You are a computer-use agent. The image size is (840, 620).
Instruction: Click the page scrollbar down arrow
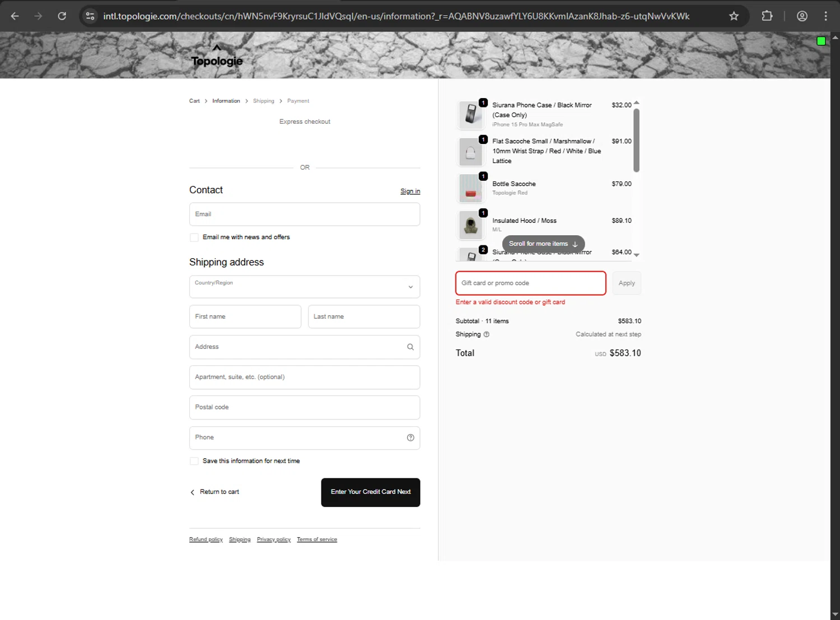click(x=835, y=614)
